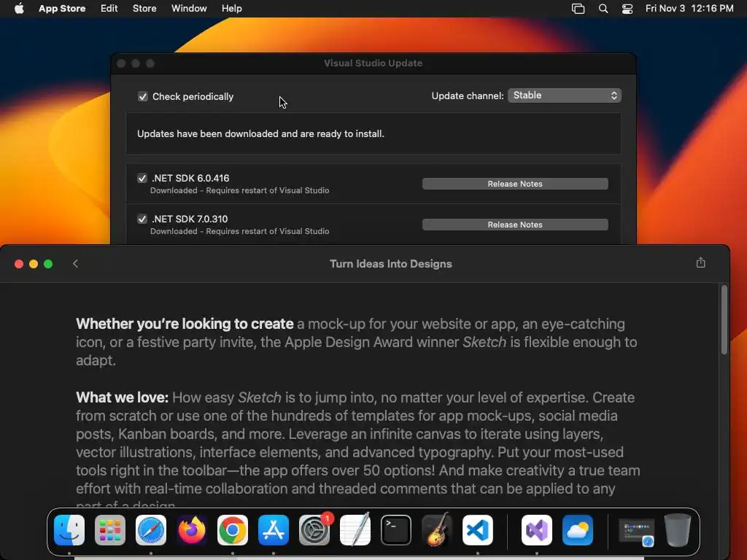Uncheck the .NET SDK 6.0.416 update

pyautogui.click(x=142, y=178)
